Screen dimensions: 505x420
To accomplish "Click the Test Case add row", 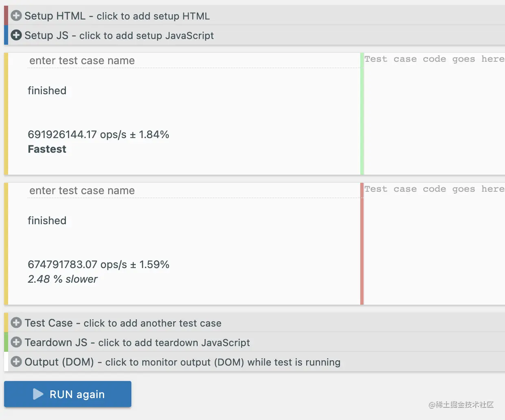I will tap(123, 323).
